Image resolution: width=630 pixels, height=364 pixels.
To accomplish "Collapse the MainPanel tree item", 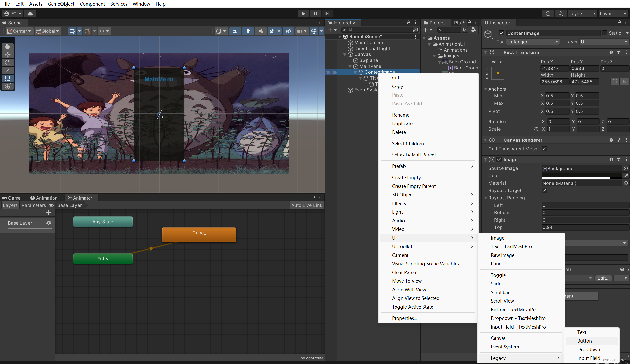I will pyautogui.click(x=350, y=66).
